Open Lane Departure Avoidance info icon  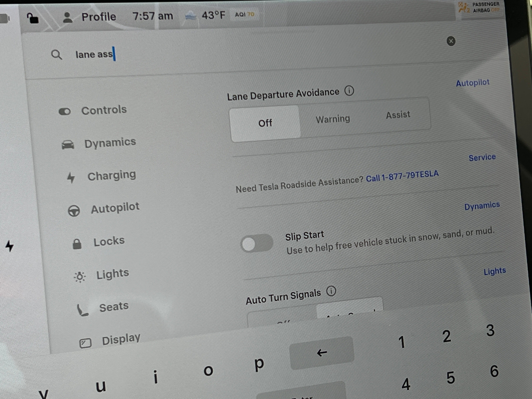click(349, 91)
